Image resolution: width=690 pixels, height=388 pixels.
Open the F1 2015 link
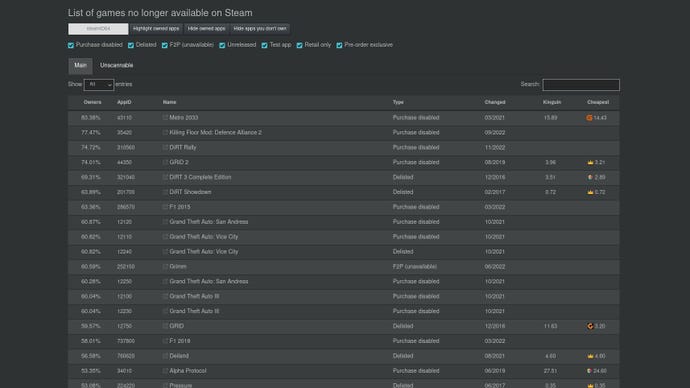click(180, 207)
